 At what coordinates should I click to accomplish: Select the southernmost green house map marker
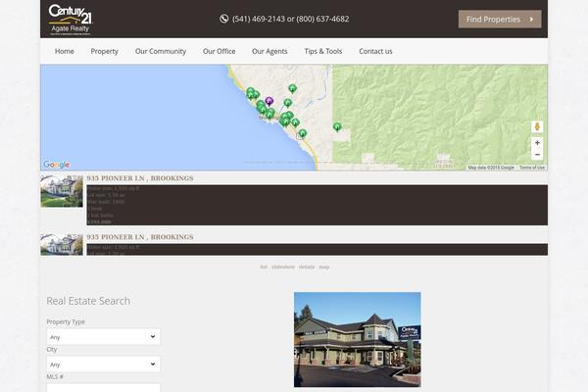[x=302, y=133]
